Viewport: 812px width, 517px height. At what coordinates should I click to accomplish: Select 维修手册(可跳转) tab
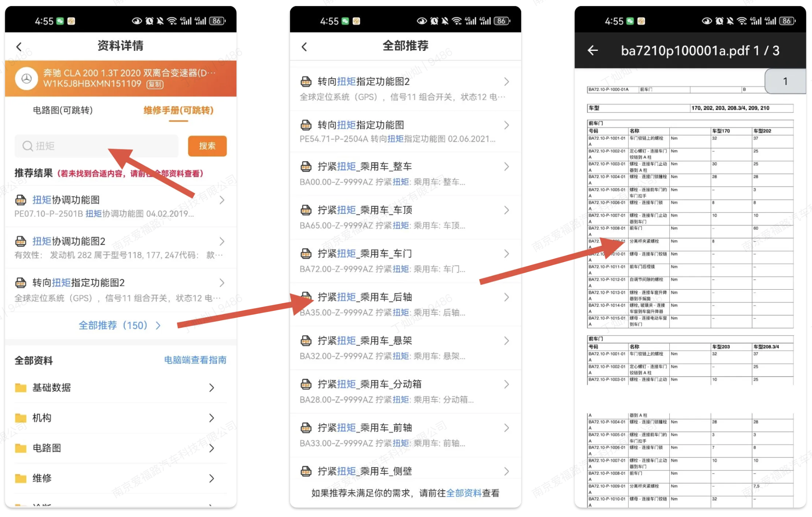point(178,110)
